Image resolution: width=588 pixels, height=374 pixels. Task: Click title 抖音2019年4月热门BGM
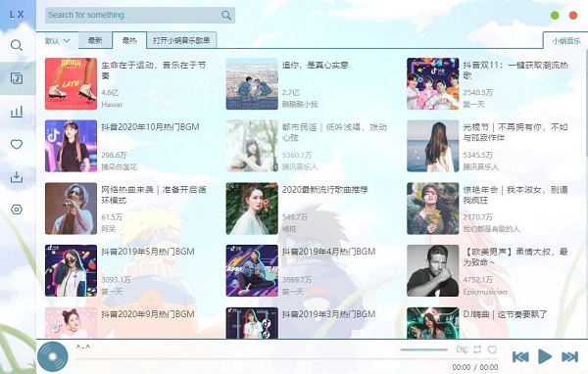coord(328,252)
